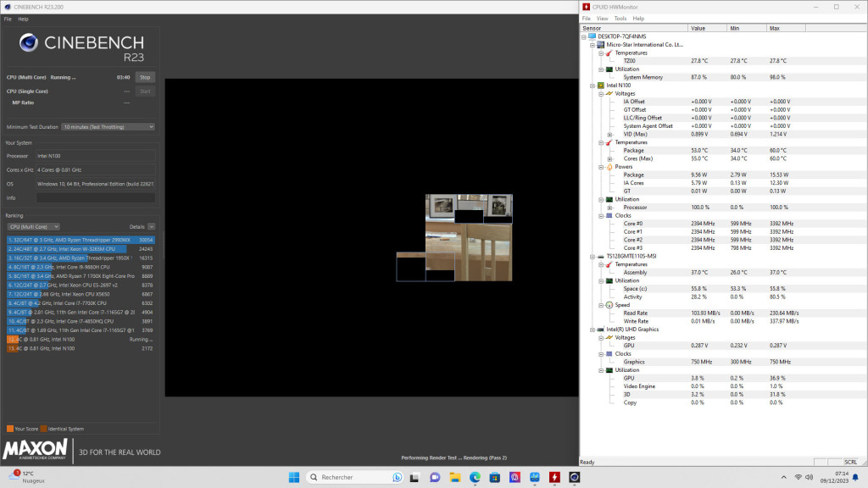Viewport: 868px width, 488px height.
Task: Click the computer icon beside DESKTOP-7QF4NMS
Action: [x=592, y=36]
